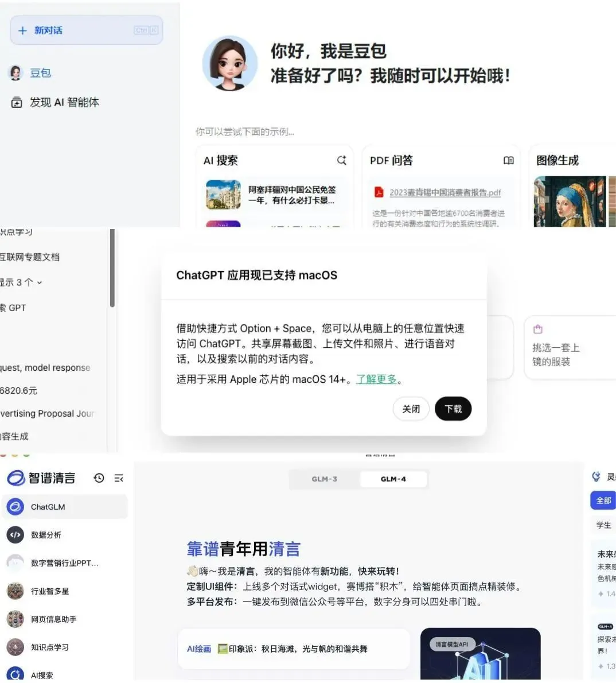Open 2023麦肯锡中国消费者报告.pdf file

(445, 193)
